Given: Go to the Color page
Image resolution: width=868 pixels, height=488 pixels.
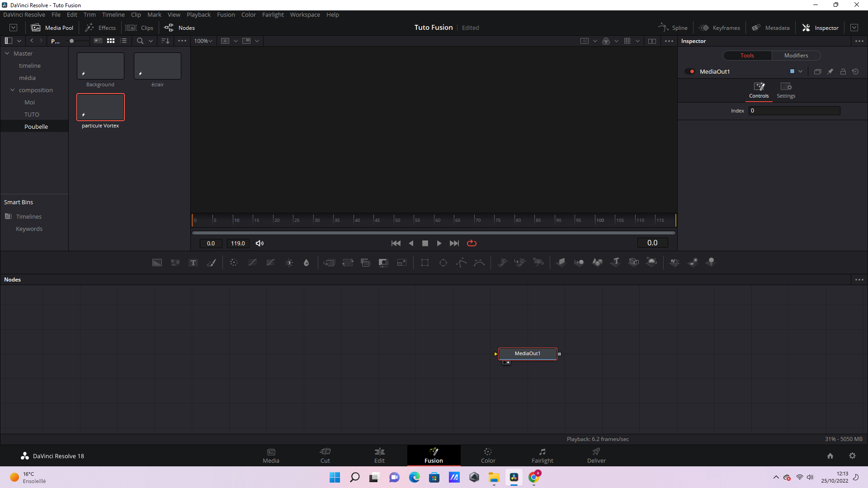Looking at the screenshot, I should 488,455.
